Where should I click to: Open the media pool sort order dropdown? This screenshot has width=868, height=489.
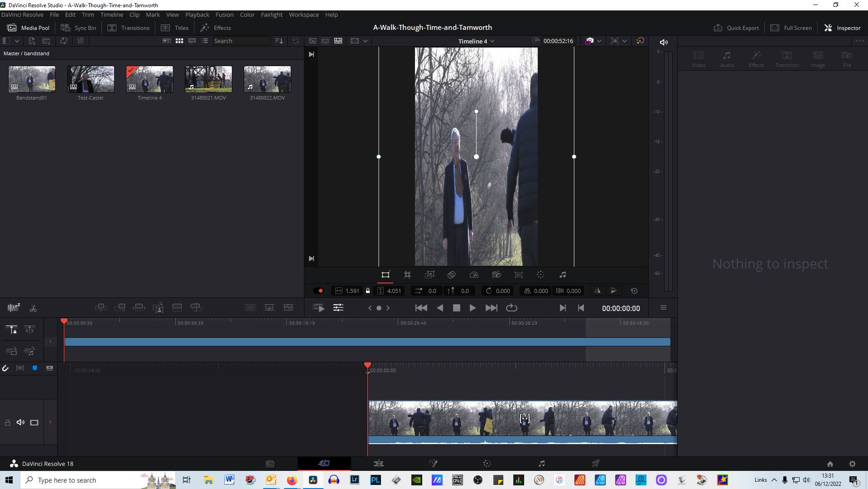coord(279,41)
